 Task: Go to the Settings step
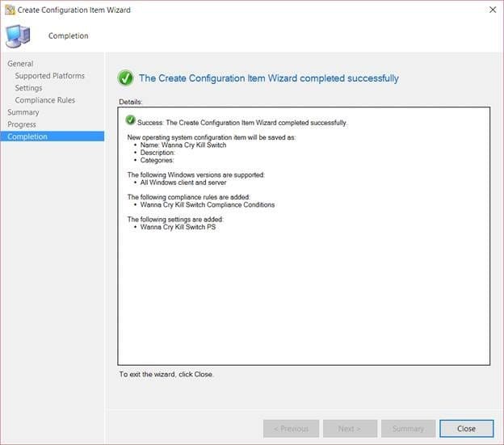coord(28,88)
